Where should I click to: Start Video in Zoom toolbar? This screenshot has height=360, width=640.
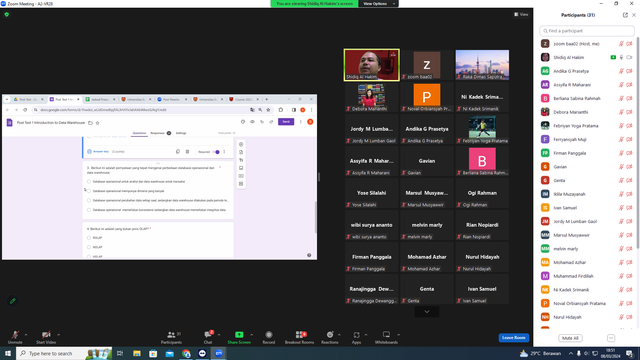(46, 337)
